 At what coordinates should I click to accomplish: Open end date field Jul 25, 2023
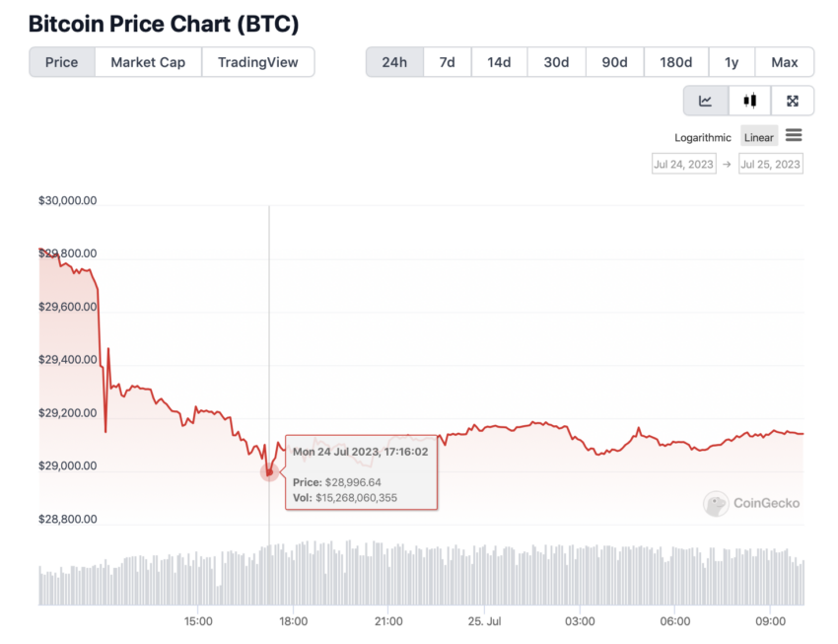point(771,164)
